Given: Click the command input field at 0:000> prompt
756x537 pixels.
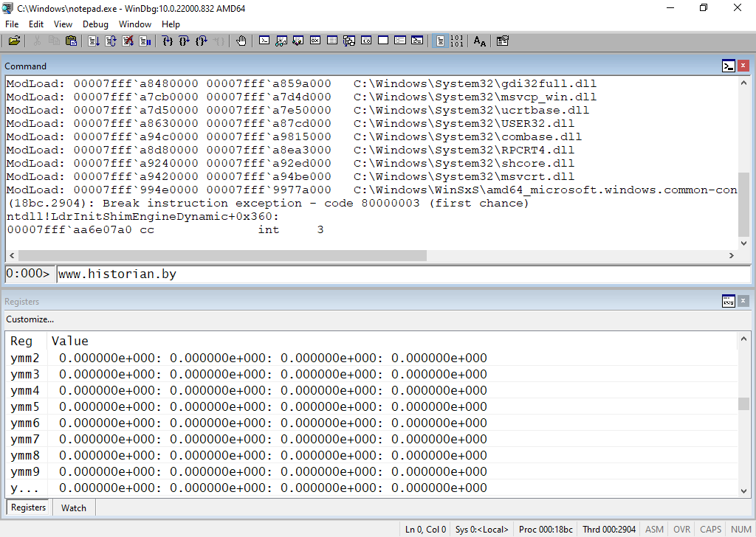Looking at the screenshot, I should click(402, 274).
